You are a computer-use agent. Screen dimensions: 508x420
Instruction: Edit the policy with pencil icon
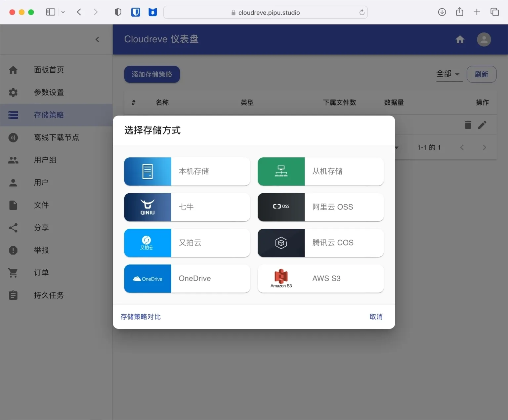pyautogui.click(x=482, y=125)
